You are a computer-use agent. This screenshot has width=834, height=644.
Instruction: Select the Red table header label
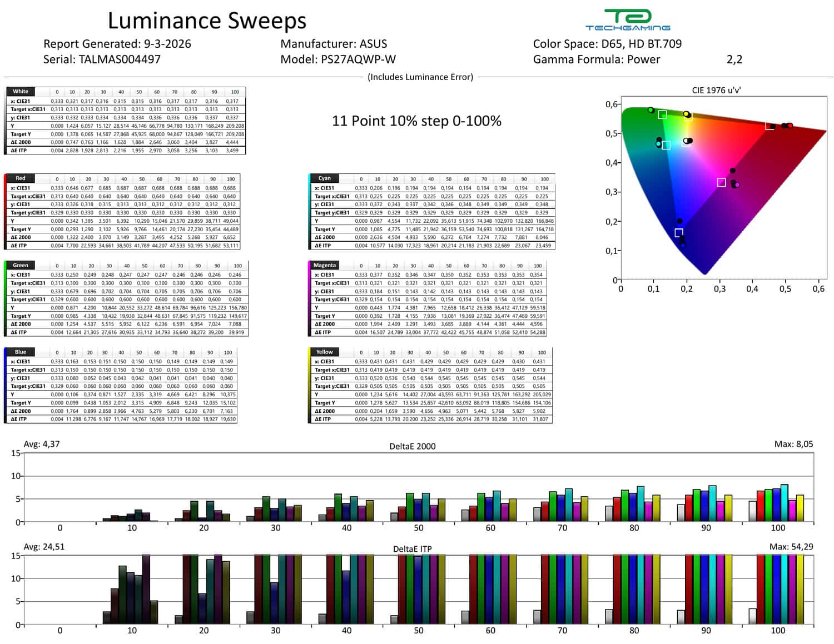tap(21, 178)
